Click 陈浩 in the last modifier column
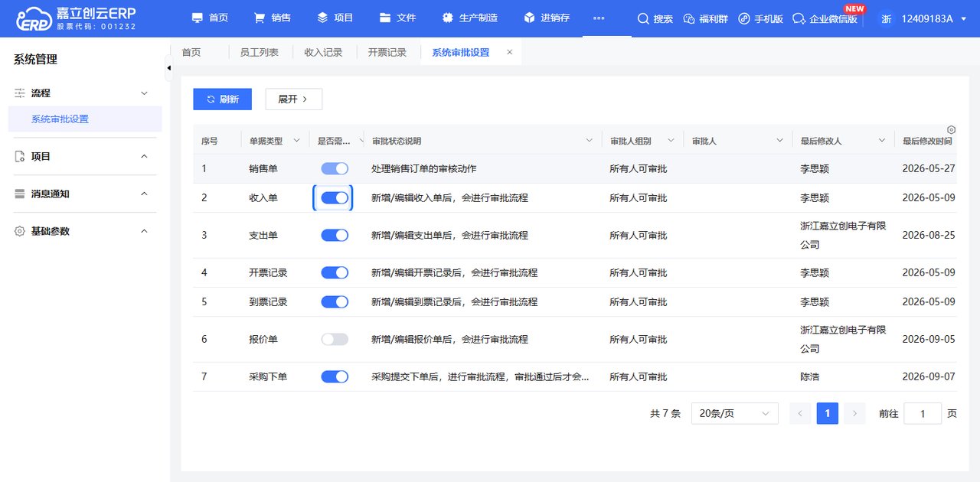Image resolution: width=980 pixels, height=482 pixels. pyautogui.click(x=810, y=376)
